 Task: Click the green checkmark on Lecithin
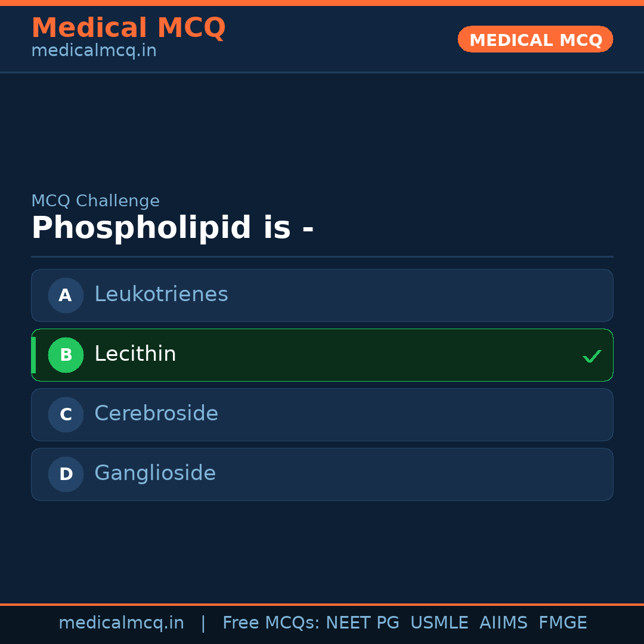point(592,356)
